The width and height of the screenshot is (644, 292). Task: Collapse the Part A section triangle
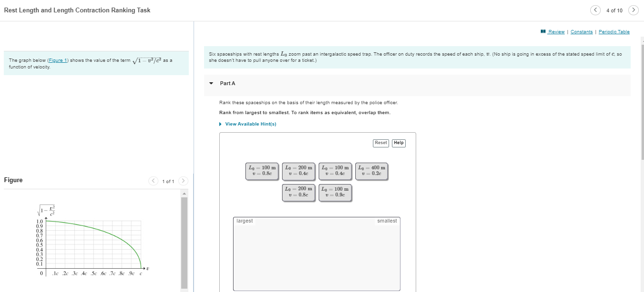pyautogui.click(x=211, y=83)
